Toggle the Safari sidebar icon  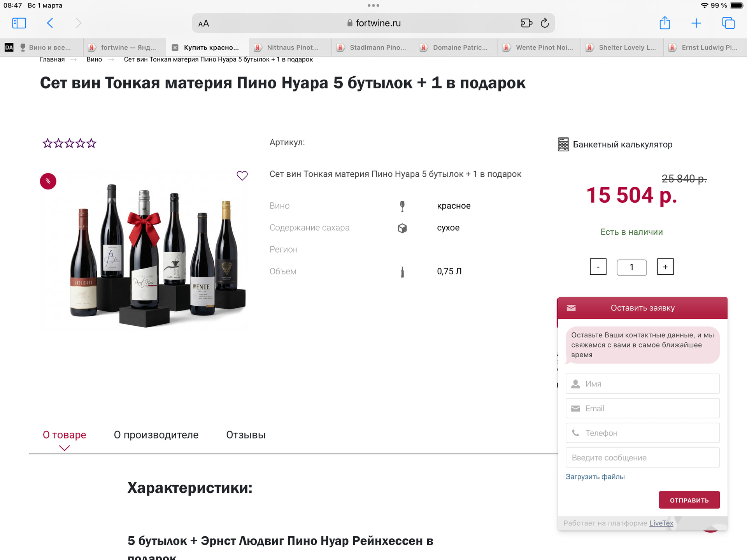pyautogui.click(x=19, y=23)
